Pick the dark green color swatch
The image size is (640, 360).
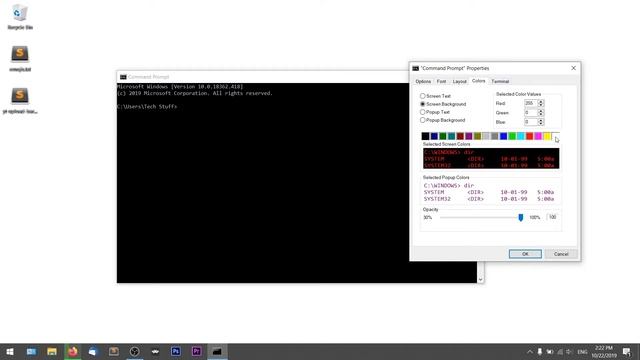coord(443,136)
